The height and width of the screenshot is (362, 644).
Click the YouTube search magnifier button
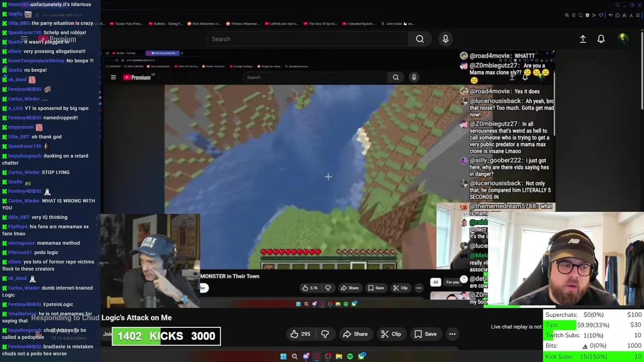tap(420, 39)
